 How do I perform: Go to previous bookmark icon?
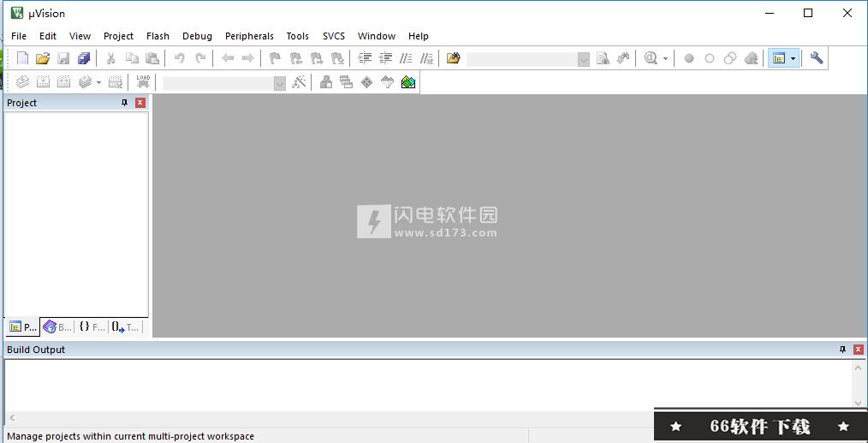coord(295,57)
